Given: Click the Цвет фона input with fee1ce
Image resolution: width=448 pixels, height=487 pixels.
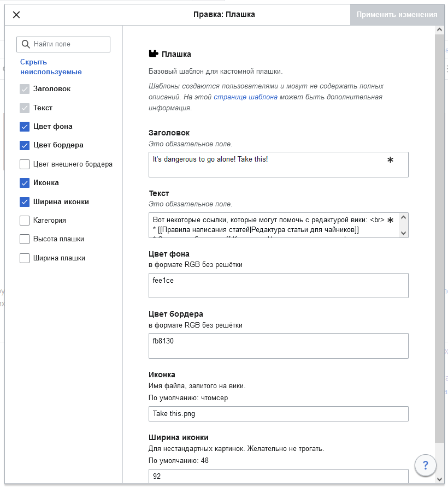Looking at the screenshot, I should coord(278,286).
